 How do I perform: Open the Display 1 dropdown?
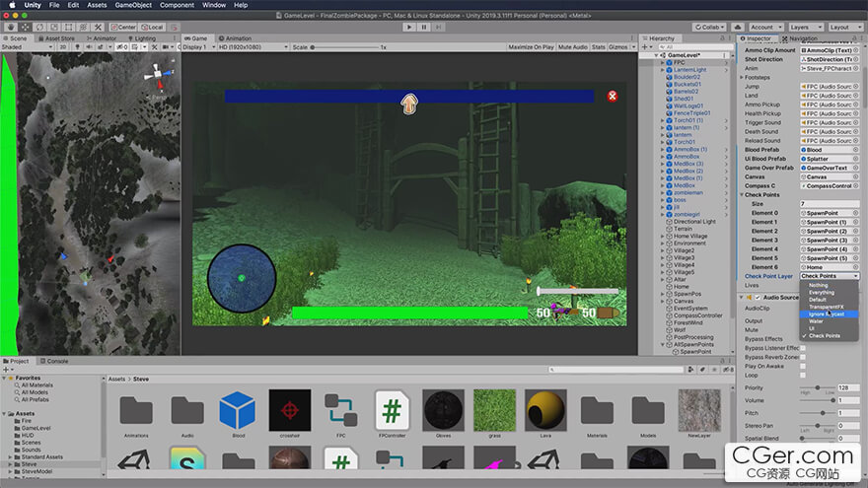pos(198,47)
